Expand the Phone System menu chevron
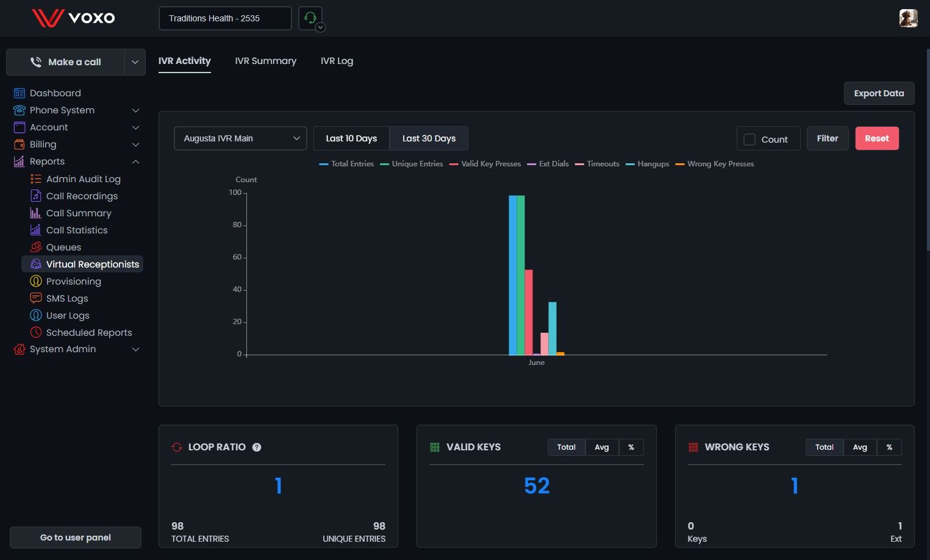Viewport: 930px width, 560px height. (135, 110)
